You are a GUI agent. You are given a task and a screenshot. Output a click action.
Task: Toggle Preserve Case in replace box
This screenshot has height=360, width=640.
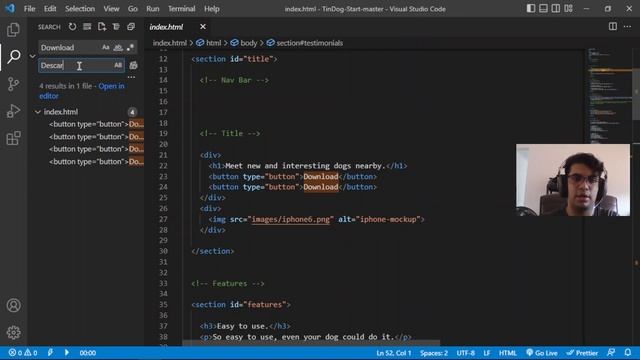pyautogui.click(x=118, y=65)
